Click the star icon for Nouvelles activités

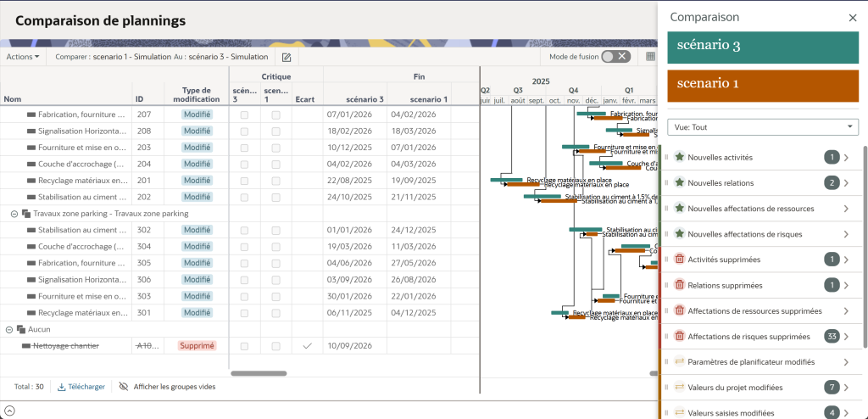(679, 157)
